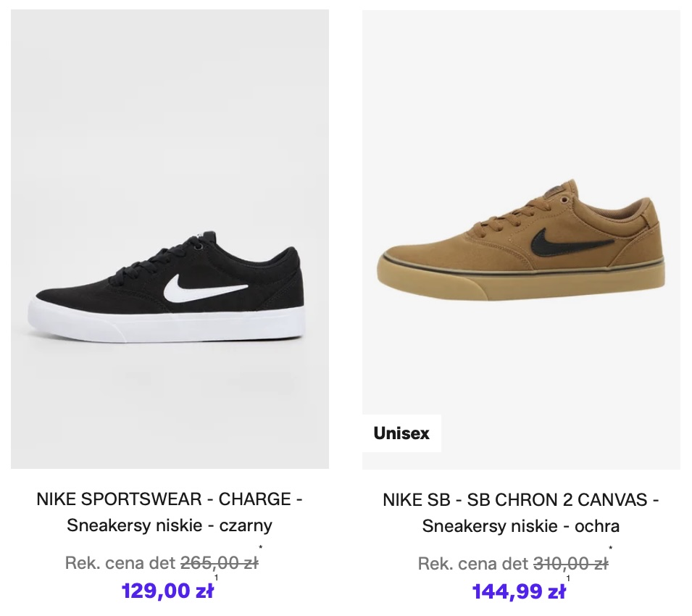Click the 129,00 zł sale price
This screenshot has width=692, height=616.
167,591
